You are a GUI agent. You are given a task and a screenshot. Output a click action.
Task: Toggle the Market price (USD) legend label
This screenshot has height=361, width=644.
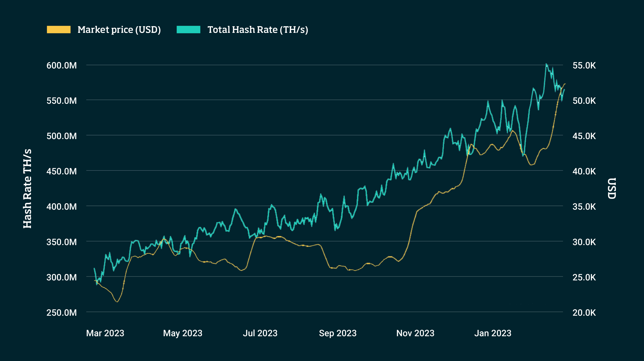coord(119,30)
